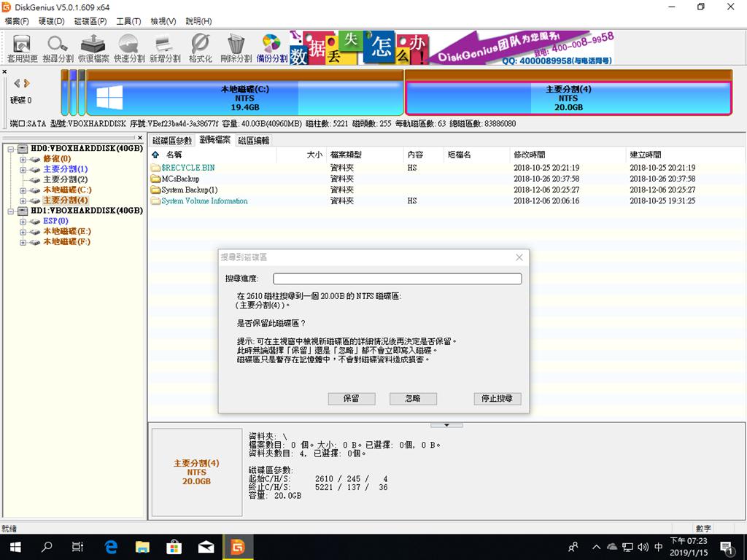This screenshot has width=747, height=560.
Task: Switch to the 磁區編輯 tab
Action: point(254,141)
